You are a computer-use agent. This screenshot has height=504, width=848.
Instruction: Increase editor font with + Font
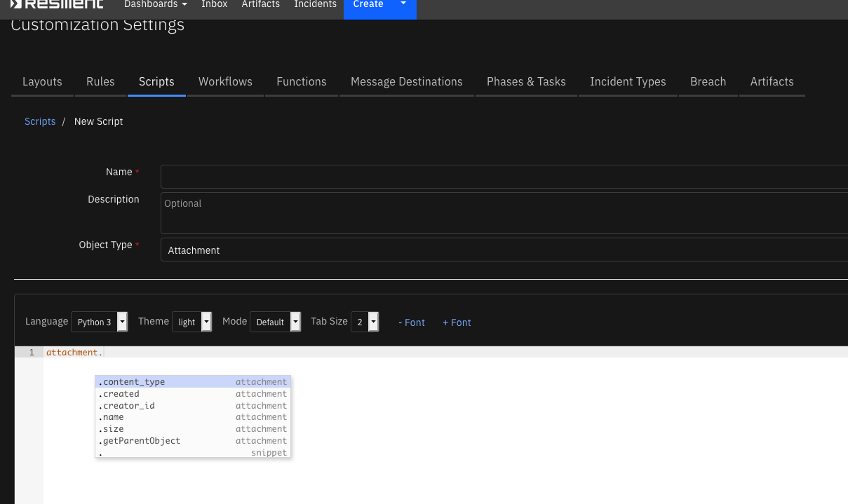tap(457, 322)
